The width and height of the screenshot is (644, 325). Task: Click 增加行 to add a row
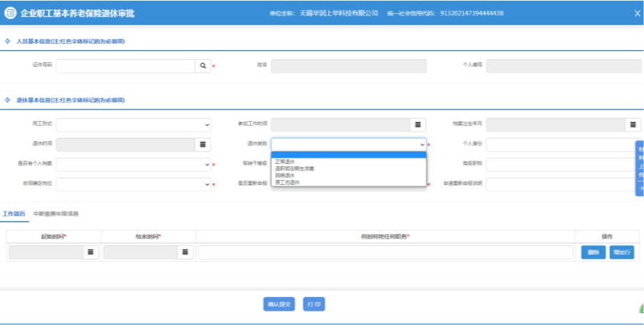click(622, 252)
